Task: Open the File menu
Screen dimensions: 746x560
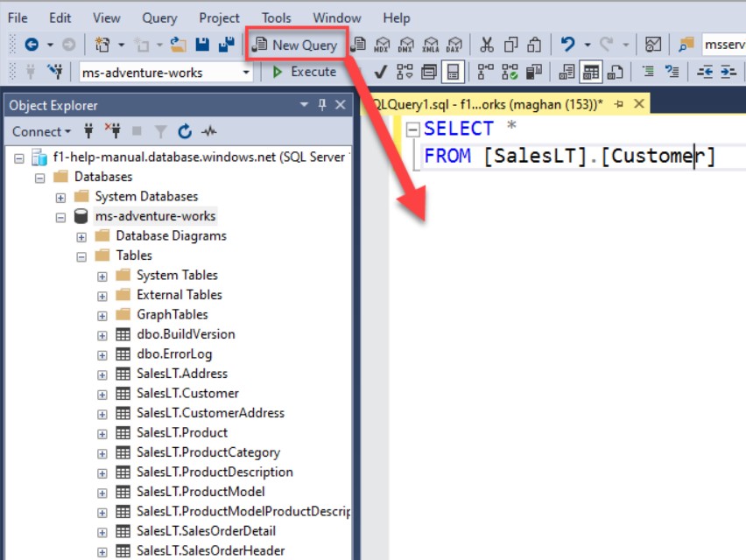Action: pos(18,17)
